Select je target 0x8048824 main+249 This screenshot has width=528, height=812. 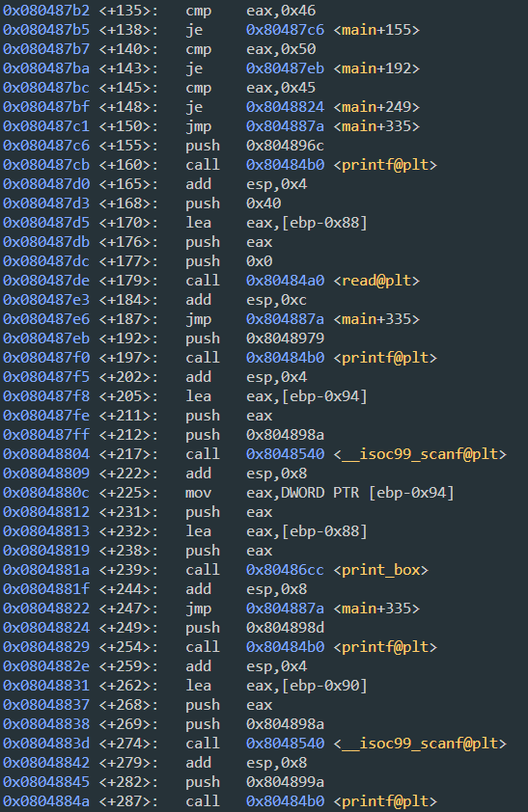tap(333, 107)
